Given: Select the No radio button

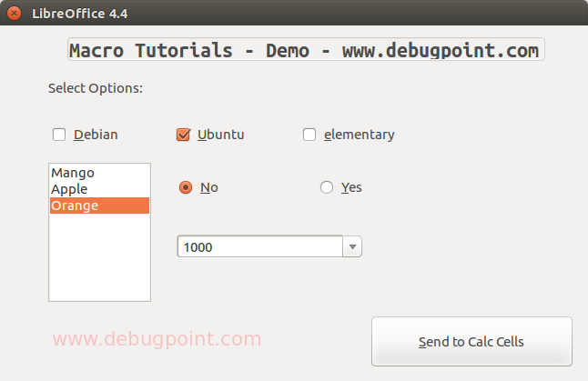Looking at the screenshot, I should point(186,187).
